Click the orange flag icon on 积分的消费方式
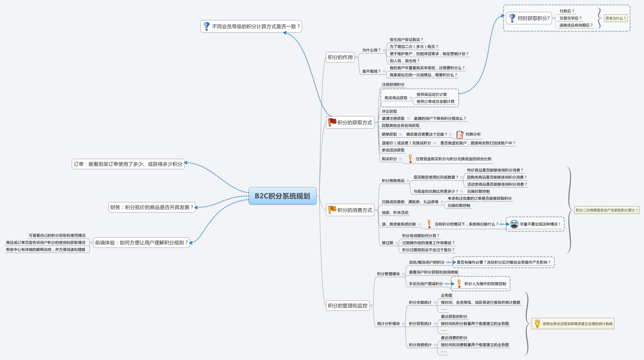644x360 pixels. (x=332, y=210)
